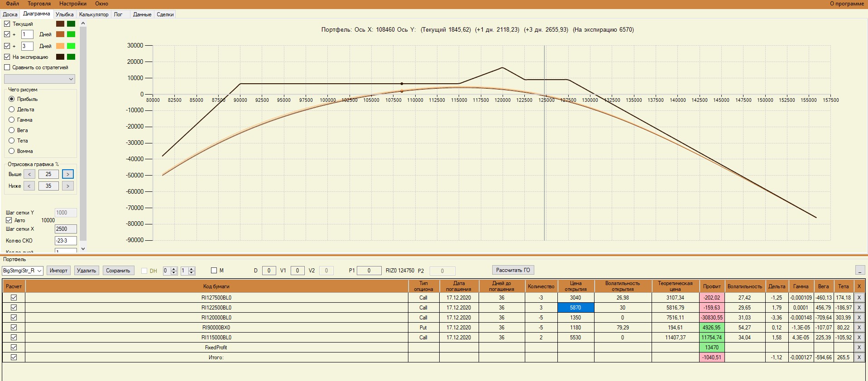Remove the RI90000BX0 put row via X
868x381 pixels.
[858, 328]
